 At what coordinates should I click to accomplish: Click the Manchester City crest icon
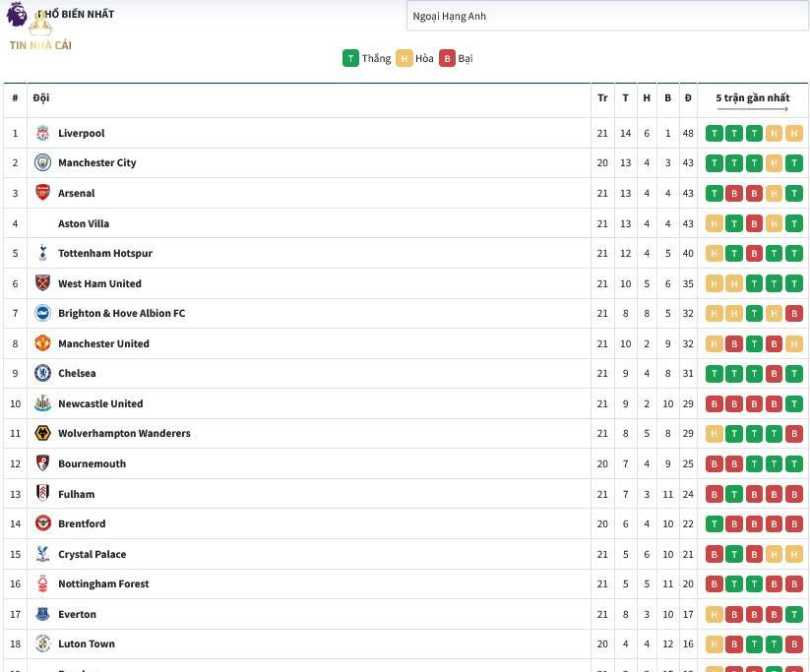[42, 162]
